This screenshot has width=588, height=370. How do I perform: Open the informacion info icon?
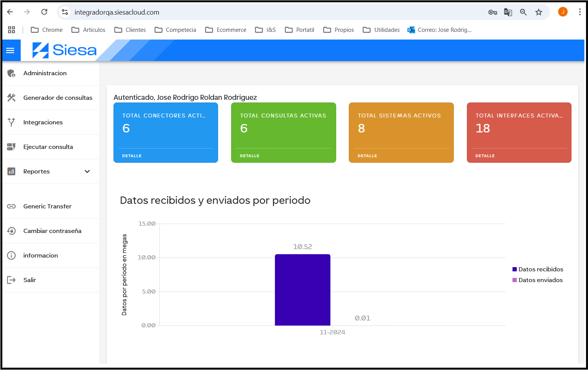point(11,255)
